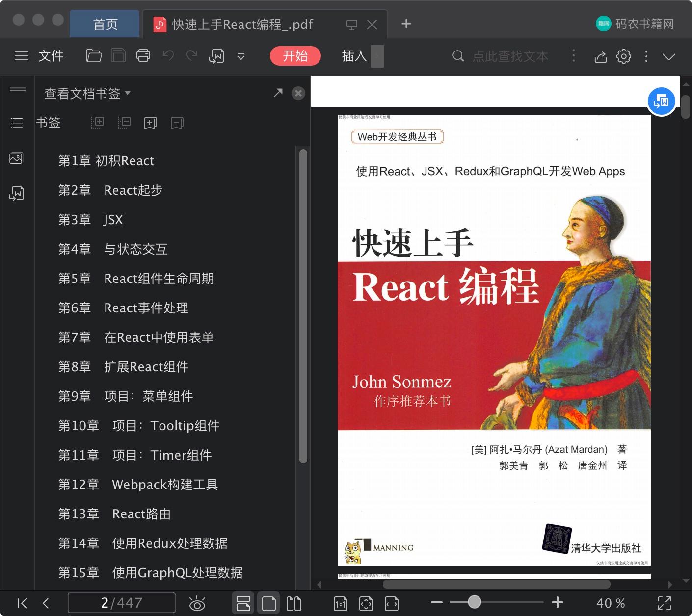The height and width of the screenshot is (616, 692).
Task: Go to bookmark 第7章 在React中使用表单
Action: [x=136, y=337]
